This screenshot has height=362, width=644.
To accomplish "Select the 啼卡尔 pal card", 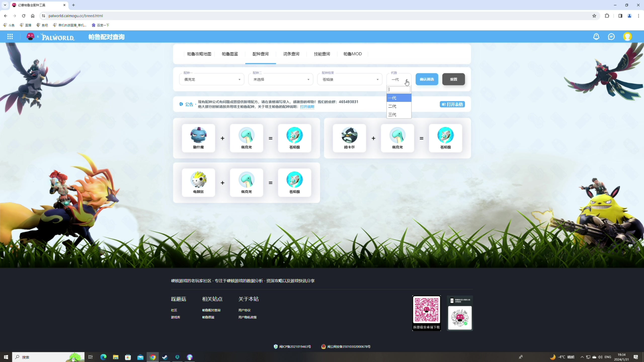I will [x=349, y=138].
